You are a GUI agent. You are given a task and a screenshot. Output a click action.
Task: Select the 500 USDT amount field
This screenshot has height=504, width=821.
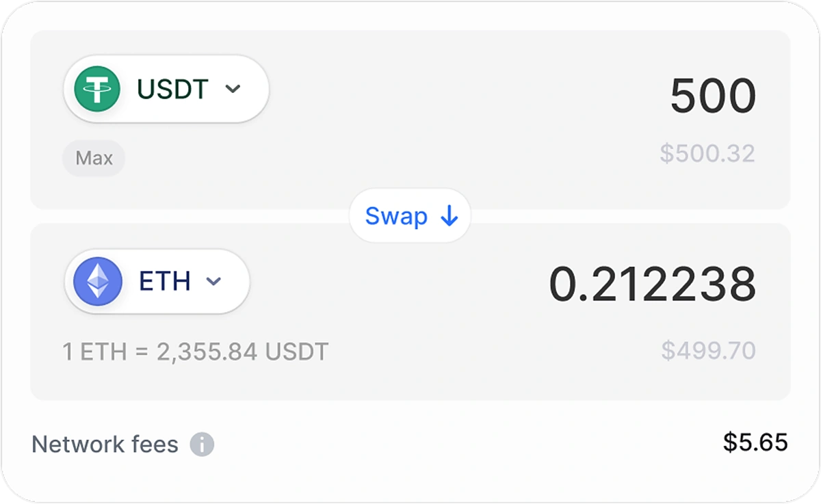[x=712, y=96]
